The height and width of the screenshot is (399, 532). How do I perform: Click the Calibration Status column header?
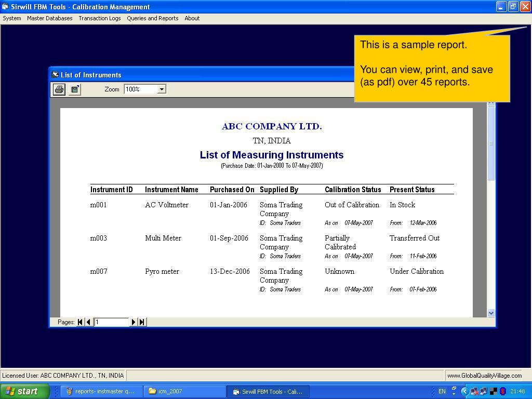(x=353, y=190)
